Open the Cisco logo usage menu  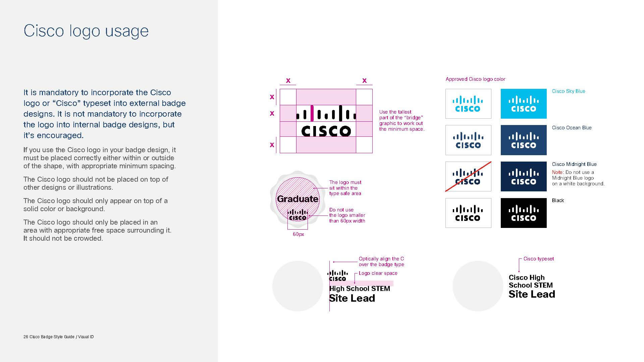(87, 31)
